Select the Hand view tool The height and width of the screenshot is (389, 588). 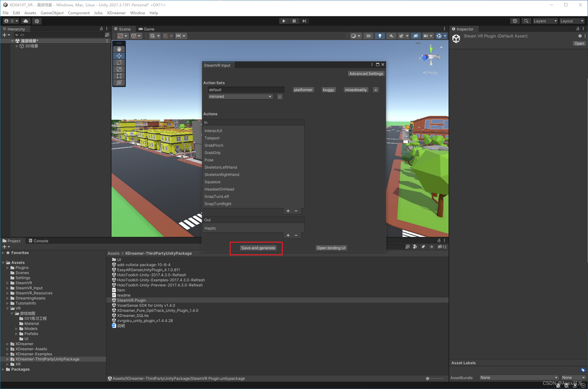point(119,49)
